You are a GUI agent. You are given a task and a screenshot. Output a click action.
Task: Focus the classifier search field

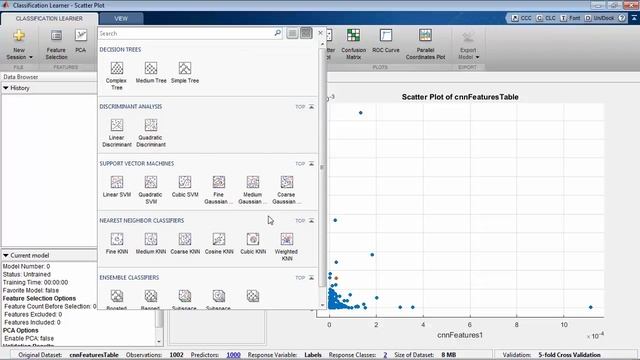[186, 33]
